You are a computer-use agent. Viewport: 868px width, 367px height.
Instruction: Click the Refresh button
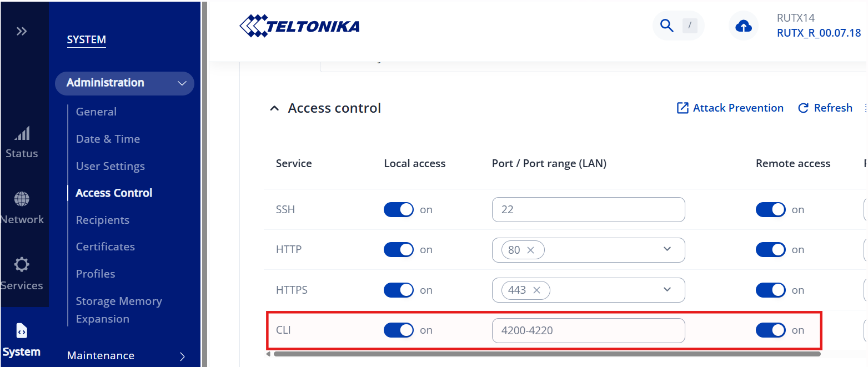(825, 108)
